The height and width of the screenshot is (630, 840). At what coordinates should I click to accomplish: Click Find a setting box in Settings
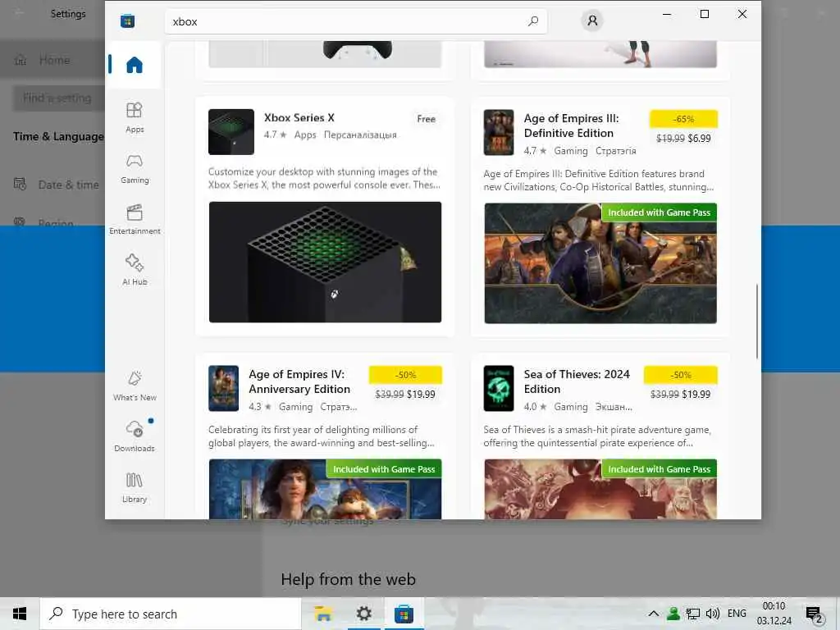[x=59, y=98]
